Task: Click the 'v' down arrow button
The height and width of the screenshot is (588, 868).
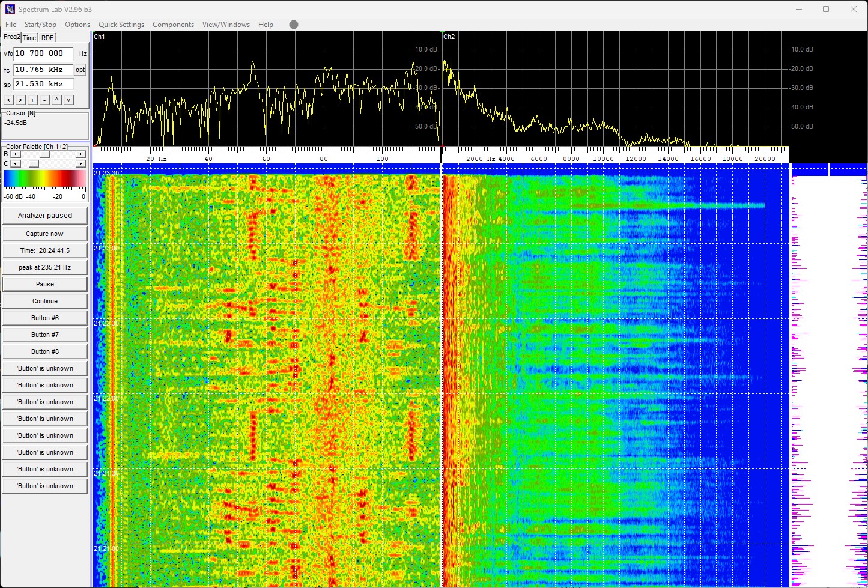Action: (69, 100)
